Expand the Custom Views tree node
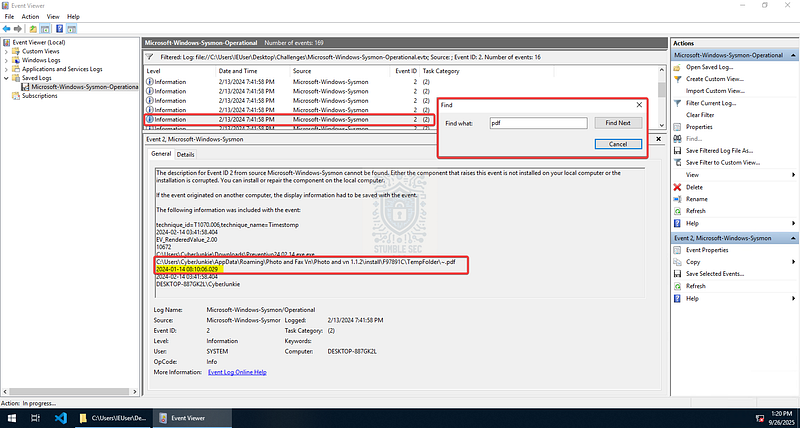Viewport: 800px width, 428px height. click(6, 52)
